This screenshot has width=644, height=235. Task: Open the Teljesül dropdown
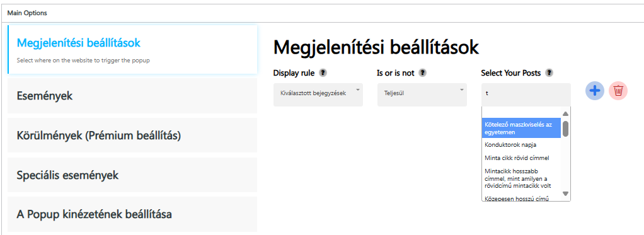click(422, 95)
